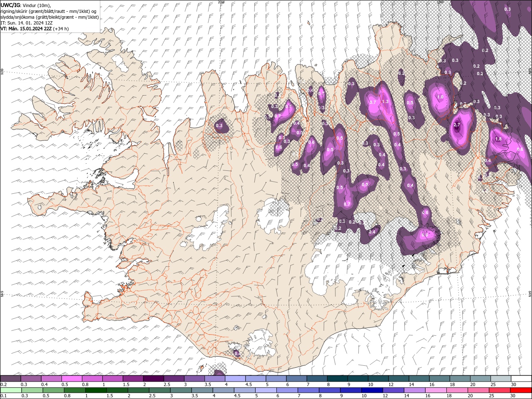
Task: Click the 1.3 snowfall value in the north
Action: click(x=385, y=102)
